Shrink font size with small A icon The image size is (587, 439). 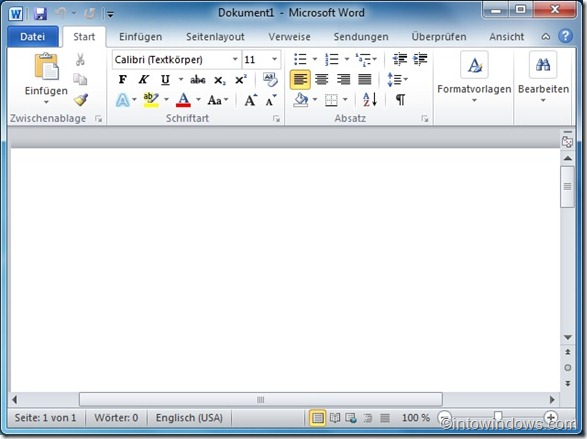click(271, 101)
